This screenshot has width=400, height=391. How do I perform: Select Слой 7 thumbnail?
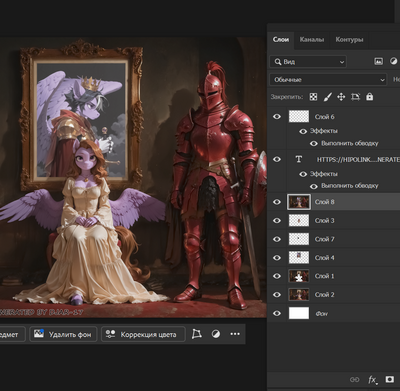[299, 239]
